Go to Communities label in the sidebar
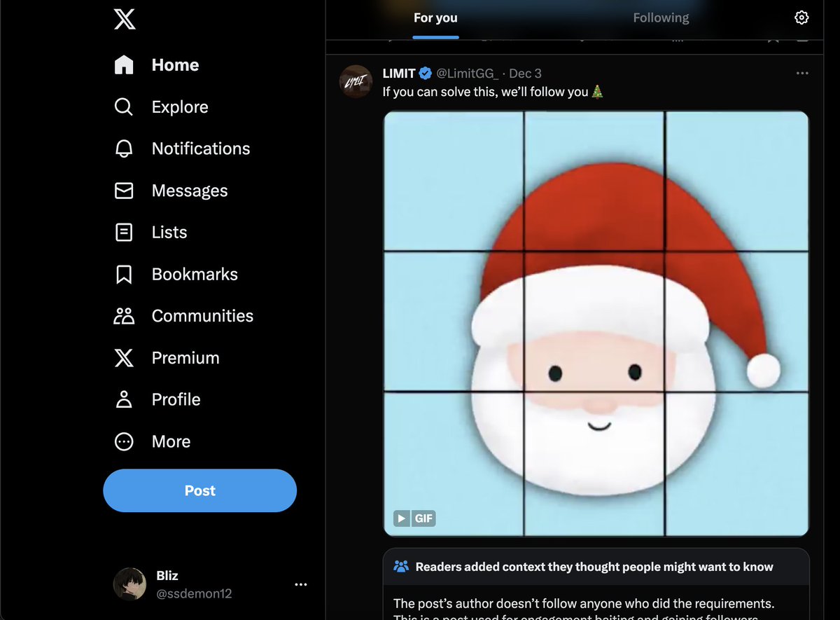 202,316
